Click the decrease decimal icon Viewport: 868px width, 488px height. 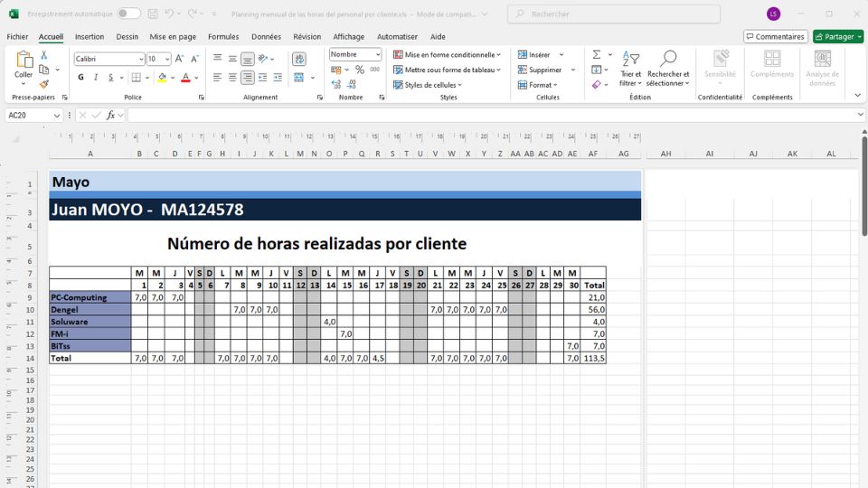(351, 85)
